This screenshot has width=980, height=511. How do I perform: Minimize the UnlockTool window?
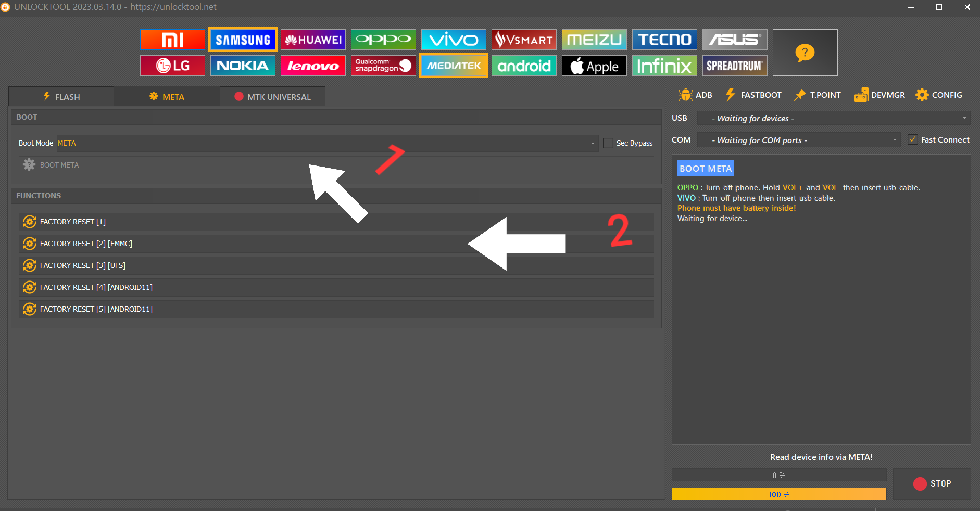(911, 7)
